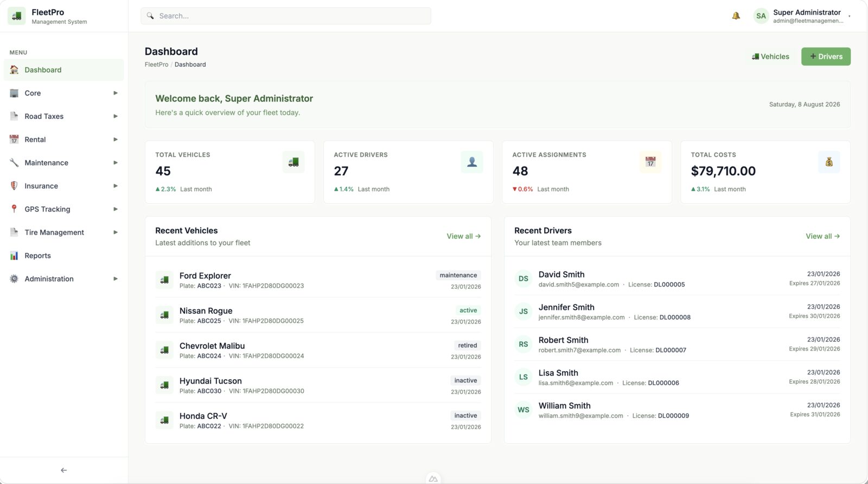Screen dimensions: 868x484
Task: Click the Vehicles button in header
Action: [770, 56]
